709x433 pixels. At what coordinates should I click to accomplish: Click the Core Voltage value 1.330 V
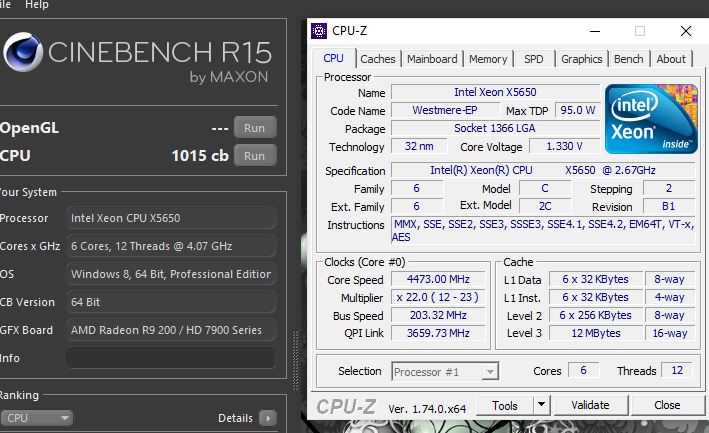564,146
